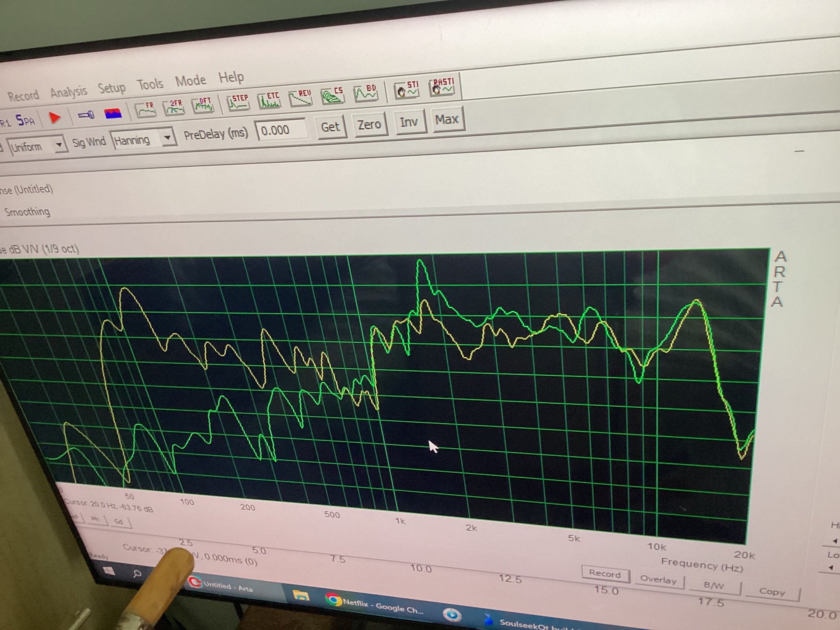The width and height of the screenshot is (840, 630).
Task: Open the blue media player taskbar icon
Action: 452,614
